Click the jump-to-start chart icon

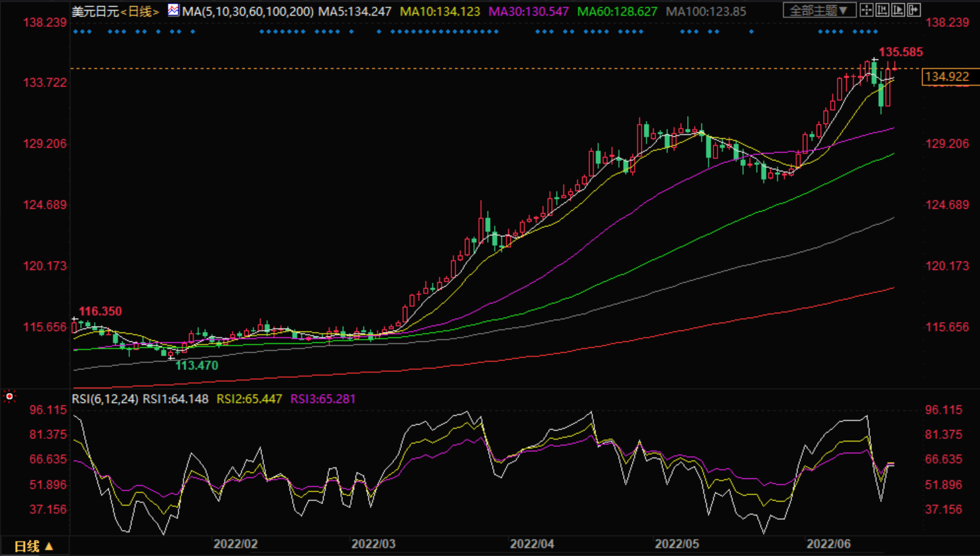(882, 10)
